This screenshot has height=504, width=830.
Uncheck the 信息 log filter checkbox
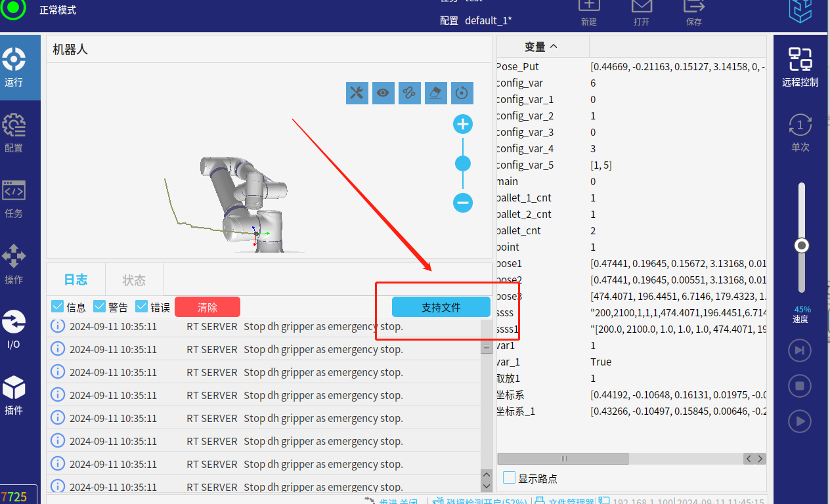click(57, 306)
